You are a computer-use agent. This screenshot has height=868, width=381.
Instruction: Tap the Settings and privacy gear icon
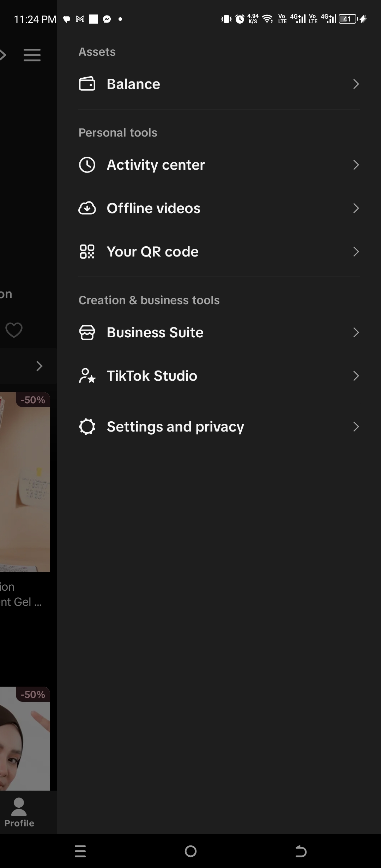click(87, 427)
